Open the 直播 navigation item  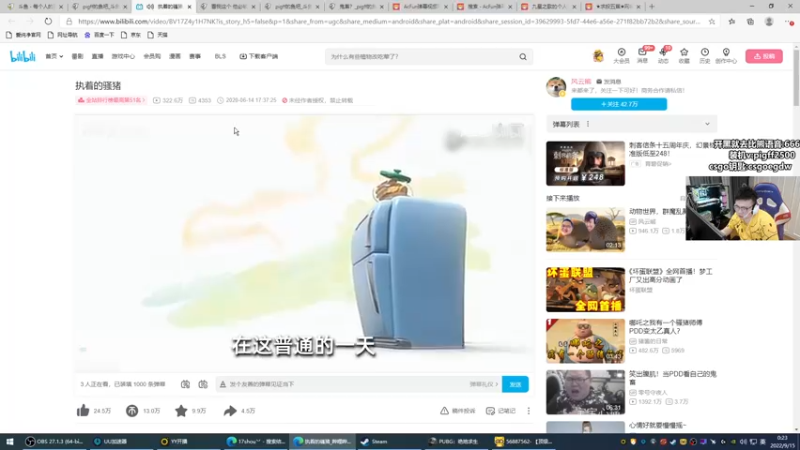97,56
